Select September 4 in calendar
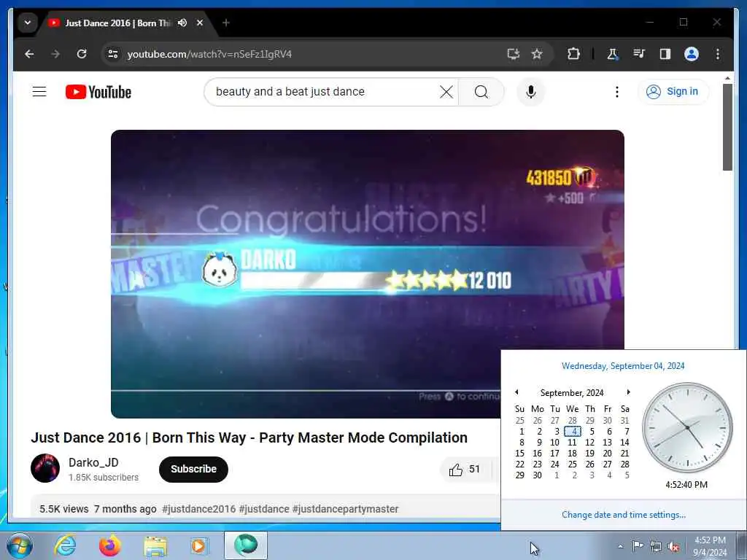Screen dimensions: 747x560 tap(572, 432)
